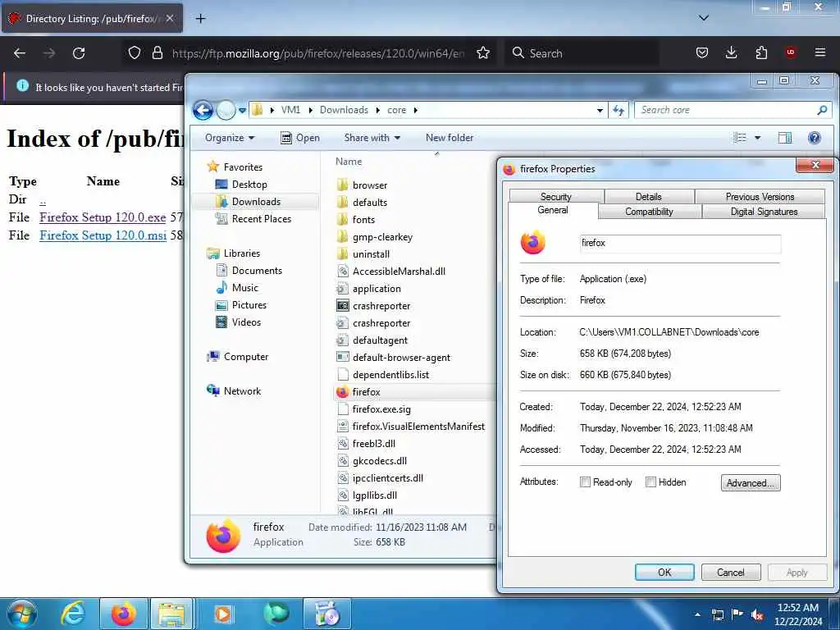This screenshot has height=630, width=840.
Task: Click the Firefox Search box
Action: coord(582,53)
